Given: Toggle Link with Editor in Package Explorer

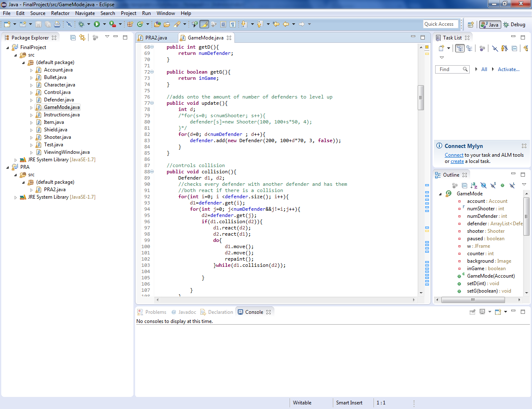Looking at the screenshot, I should pos(82,37).
